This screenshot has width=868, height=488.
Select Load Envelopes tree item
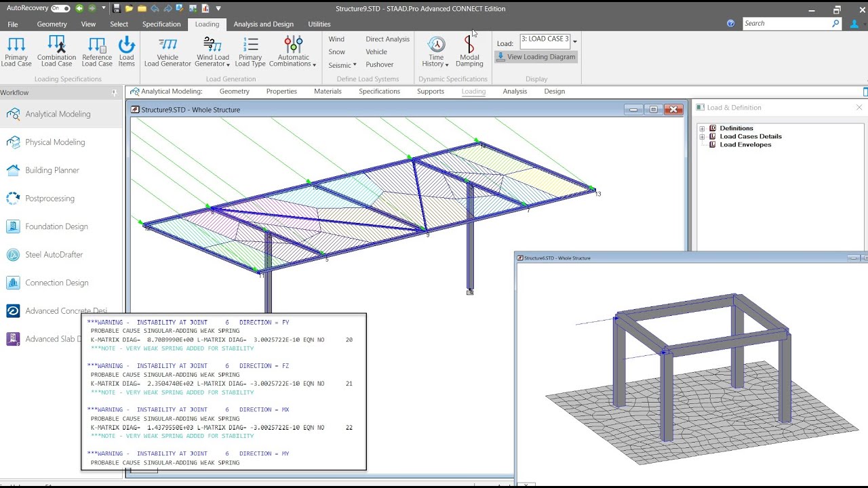point(745,144)
